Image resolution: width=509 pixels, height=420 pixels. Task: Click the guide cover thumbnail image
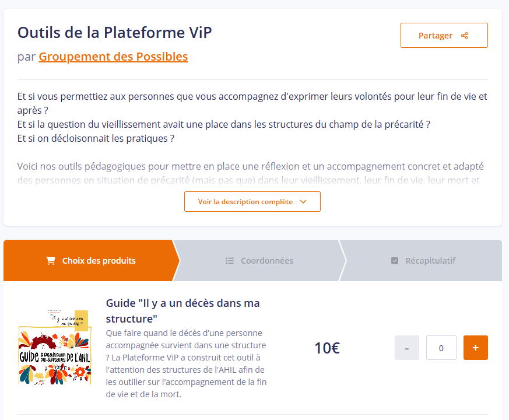pyautogui.click(x=55, y=348)
